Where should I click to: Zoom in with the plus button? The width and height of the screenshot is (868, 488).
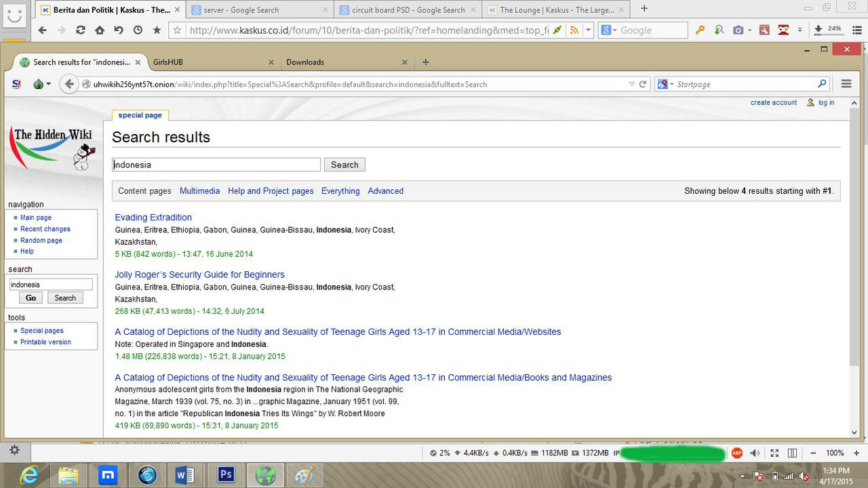(856, 453)
